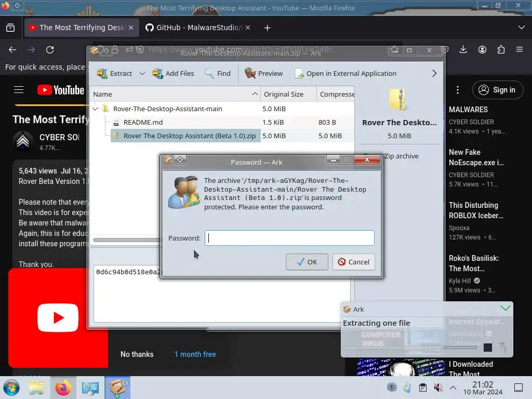Image resolution: width=532 pixels, height=399 pixels.
Task: Select Rover The Desktop Assistant (Beta 1.0).zip row
Action: [x=222, y=136]
